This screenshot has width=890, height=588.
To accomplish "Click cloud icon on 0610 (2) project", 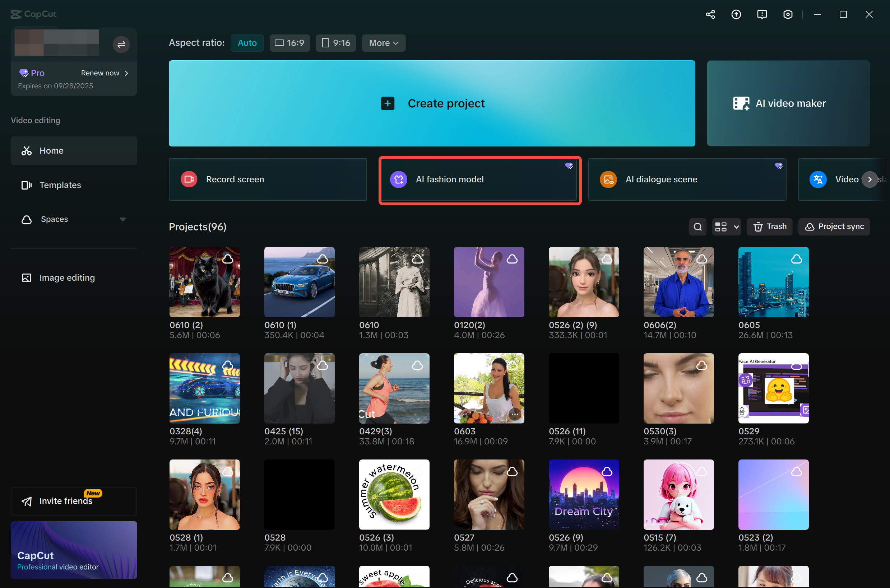I will pyautogui.click(x=228, y=259).
